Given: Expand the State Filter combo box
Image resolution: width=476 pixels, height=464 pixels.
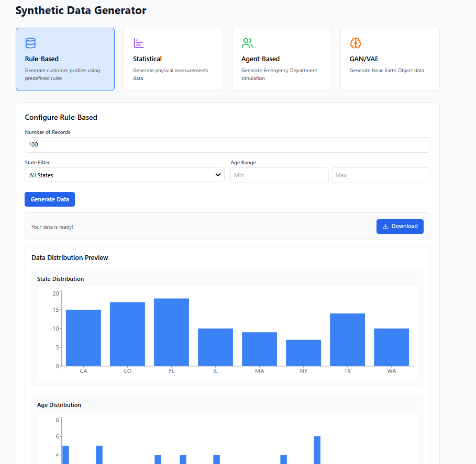Looking at the screenshot, I should (x=124, y=175).
